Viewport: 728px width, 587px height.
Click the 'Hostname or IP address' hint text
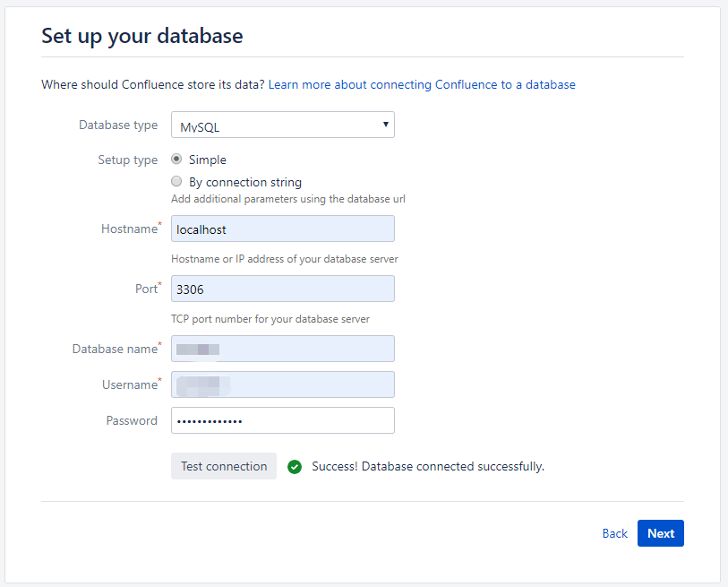pos(285,259)
